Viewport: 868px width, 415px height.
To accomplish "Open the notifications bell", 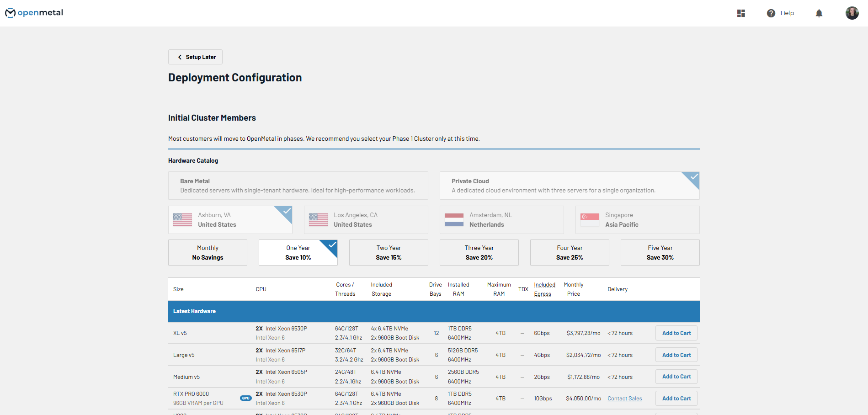I will [x=819, y=13].
